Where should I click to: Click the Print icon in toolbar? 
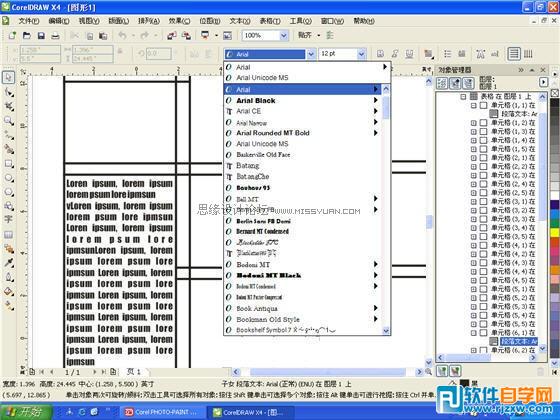[x=55, y=35]
